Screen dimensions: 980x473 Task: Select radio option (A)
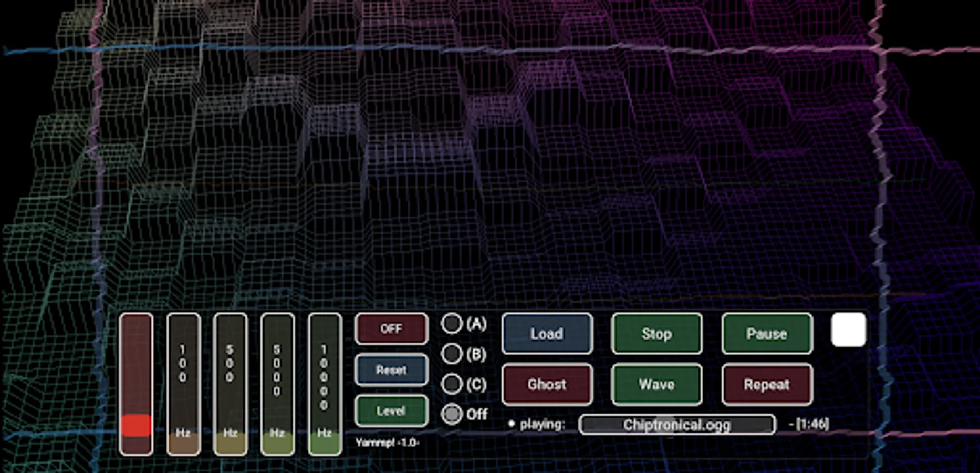(x=452, y=324)
